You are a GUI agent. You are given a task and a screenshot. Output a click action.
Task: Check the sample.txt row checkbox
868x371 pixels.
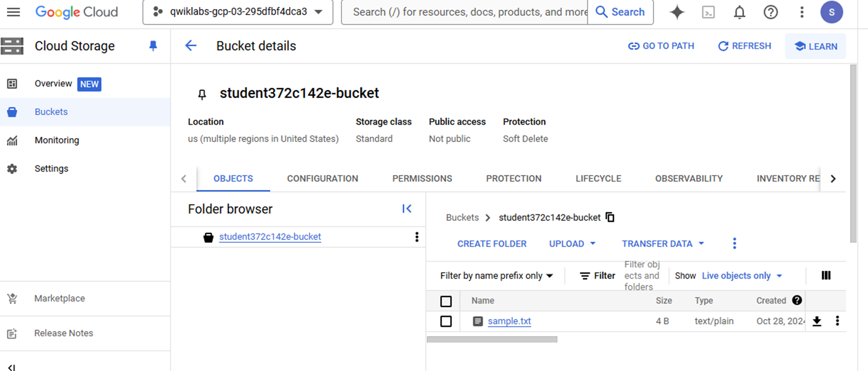pyautogui.click(x=446, y=321)
